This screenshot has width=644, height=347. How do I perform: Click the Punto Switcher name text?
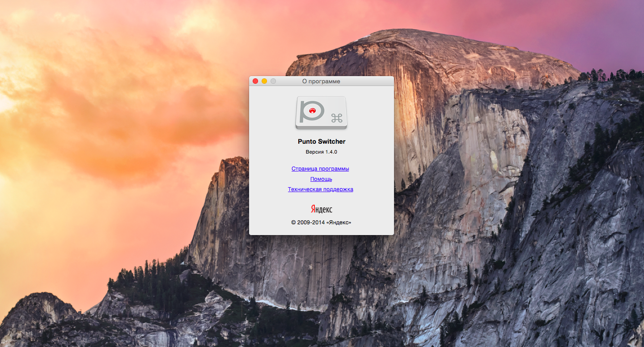pyautogui.click(x=322, y=141)
